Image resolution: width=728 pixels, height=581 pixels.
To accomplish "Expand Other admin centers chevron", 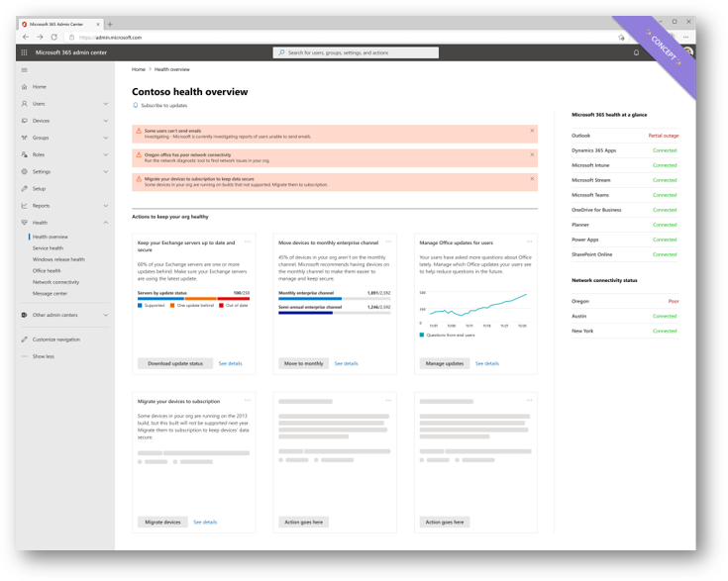I will click(106, 315).
